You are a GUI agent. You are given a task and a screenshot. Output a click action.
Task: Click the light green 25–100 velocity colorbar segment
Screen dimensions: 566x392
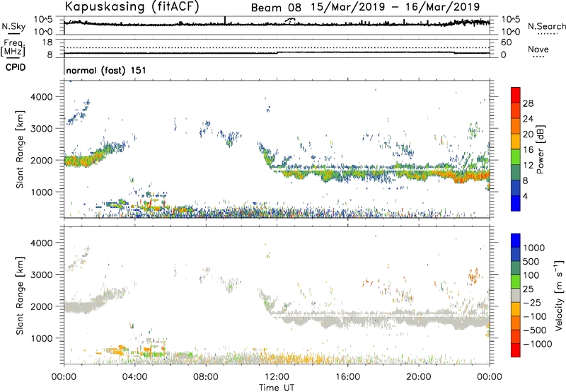tap(516, 282)
